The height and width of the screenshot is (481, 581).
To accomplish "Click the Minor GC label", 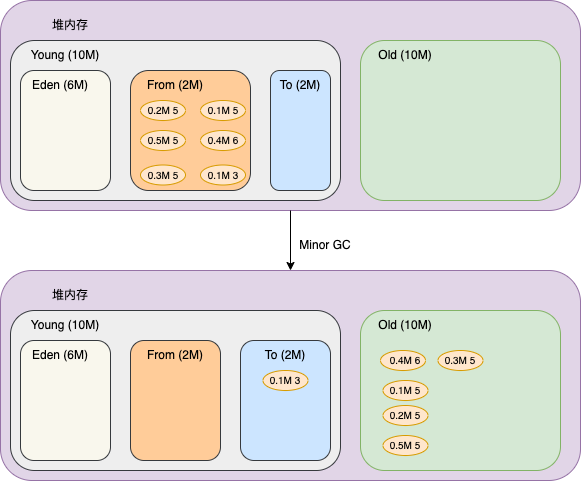I will [325, 245].
